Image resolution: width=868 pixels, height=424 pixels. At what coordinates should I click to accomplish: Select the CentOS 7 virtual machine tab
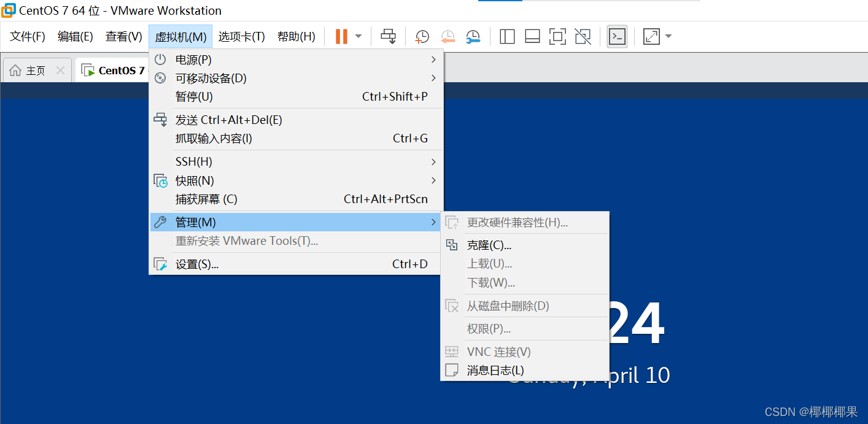click(113, 71)
